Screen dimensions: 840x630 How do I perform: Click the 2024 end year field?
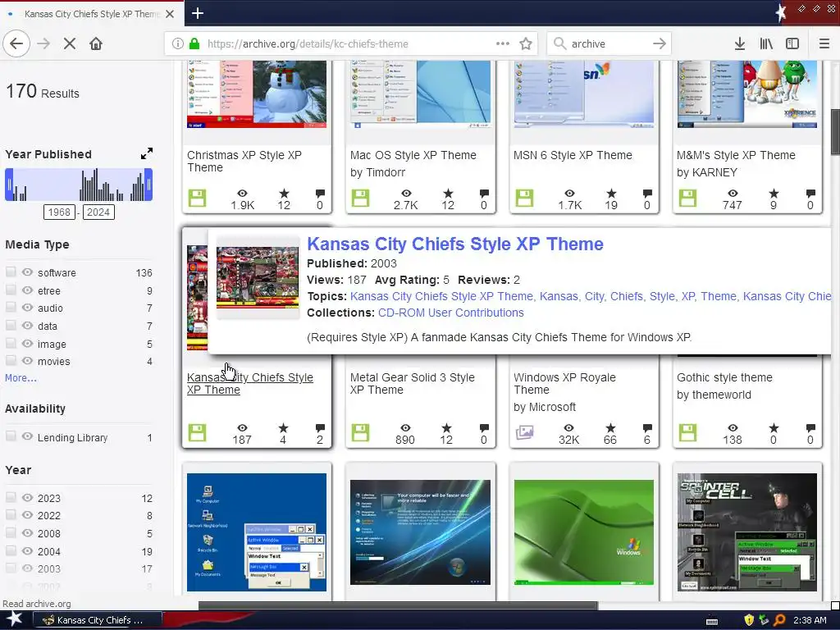point(98,212)
